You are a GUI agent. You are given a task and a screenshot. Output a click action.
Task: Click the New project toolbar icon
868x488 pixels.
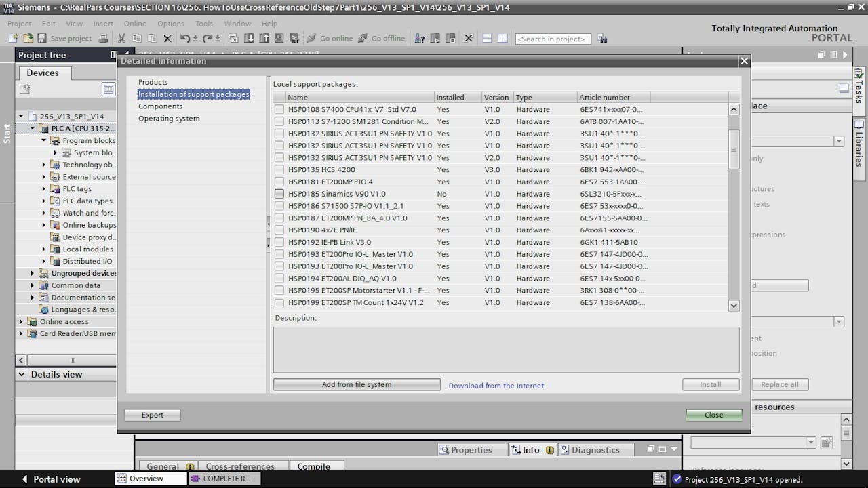point(14,38)
